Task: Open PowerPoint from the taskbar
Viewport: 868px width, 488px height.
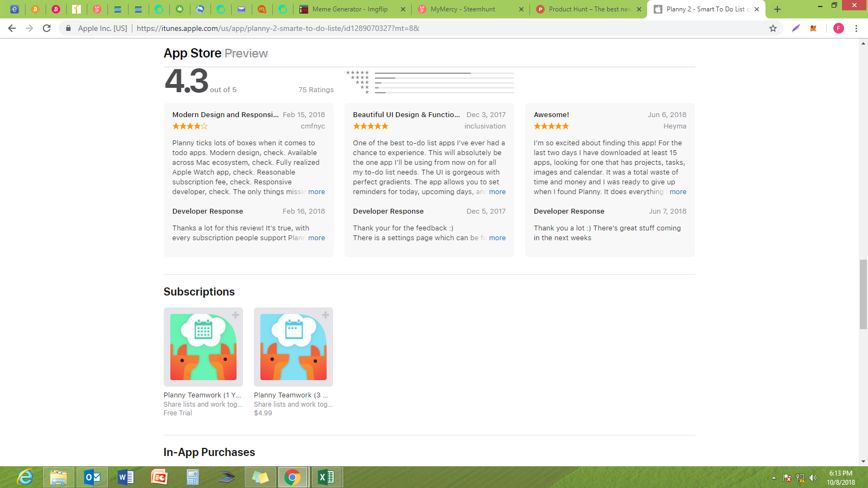Action: pos(159,477)
